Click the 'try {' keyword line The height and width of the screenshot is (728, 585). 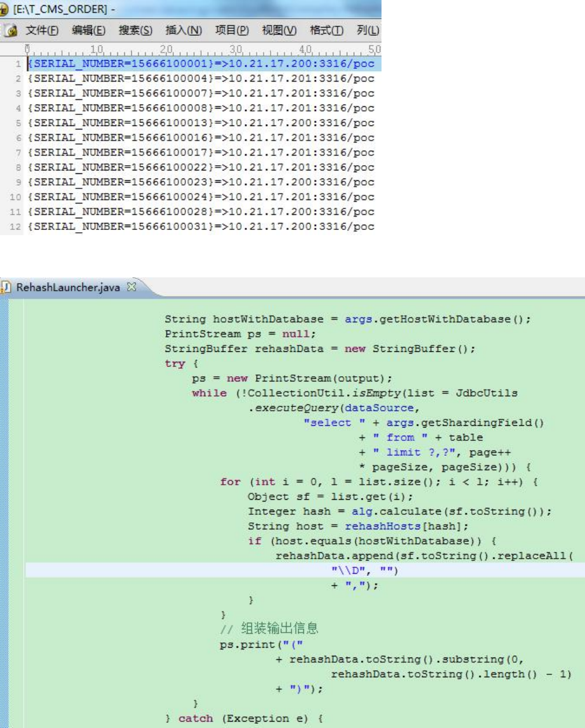coord(182,363)
